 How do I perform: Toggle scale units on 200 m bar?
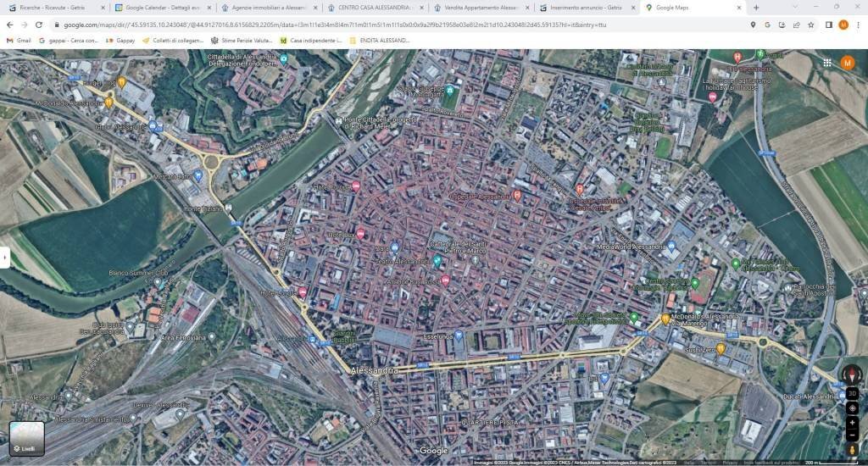[x=831, y=462]
